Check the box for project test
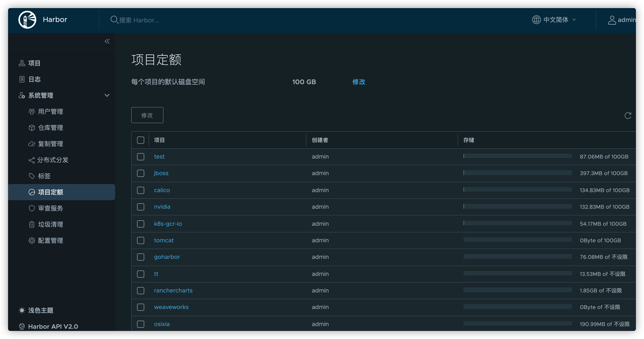Image resolution: width=644 pixels, height=339 pixels. [140, 157]
